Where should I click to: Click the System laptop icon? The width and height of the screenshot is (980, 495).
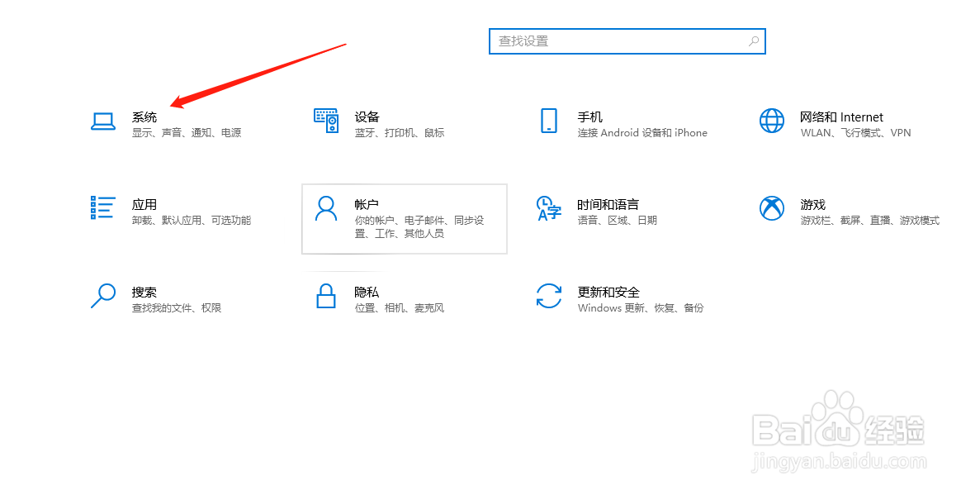(103, 121)
